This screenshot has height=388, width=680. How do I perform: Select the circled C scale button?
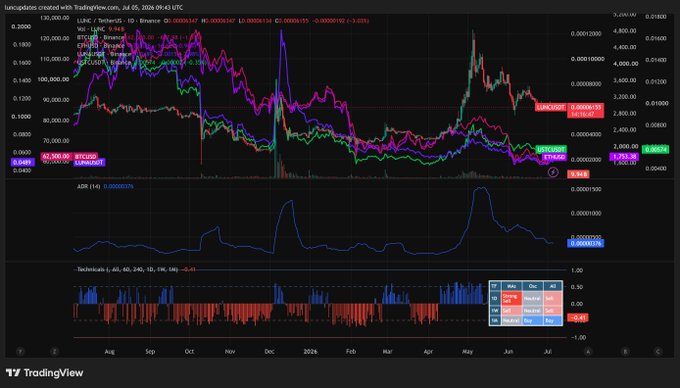coord(658,352)
